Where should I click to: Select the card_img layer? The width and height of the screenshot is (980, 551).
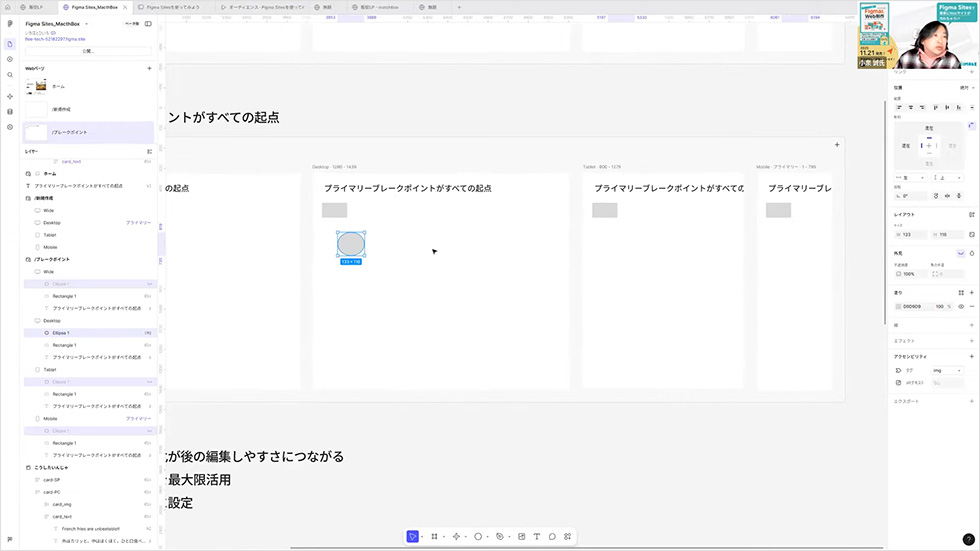click(x=90, y=504)
